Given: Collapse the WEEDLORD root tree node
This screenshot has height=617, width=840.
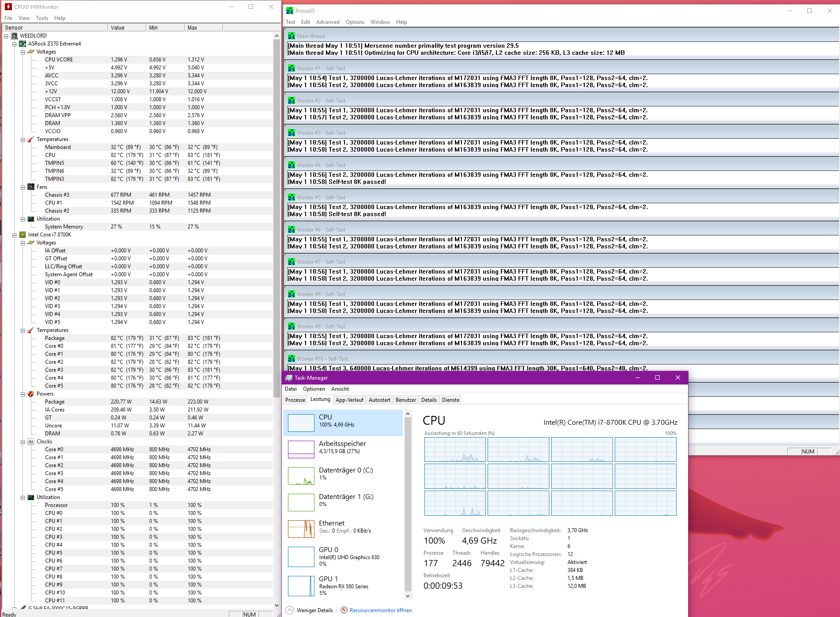Looking at the screenshot, I should [x=6, y=36].
